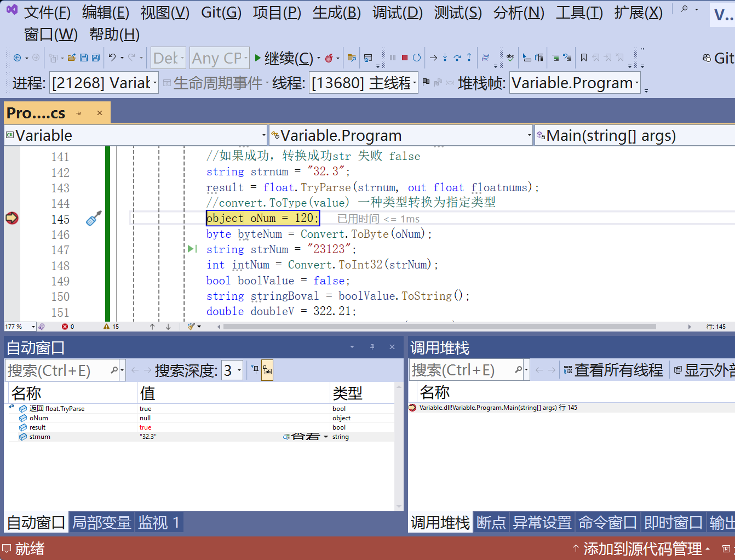The image size is (735, 560).
Task: Click search magnifier in title bar
Action: click(684, 9)
